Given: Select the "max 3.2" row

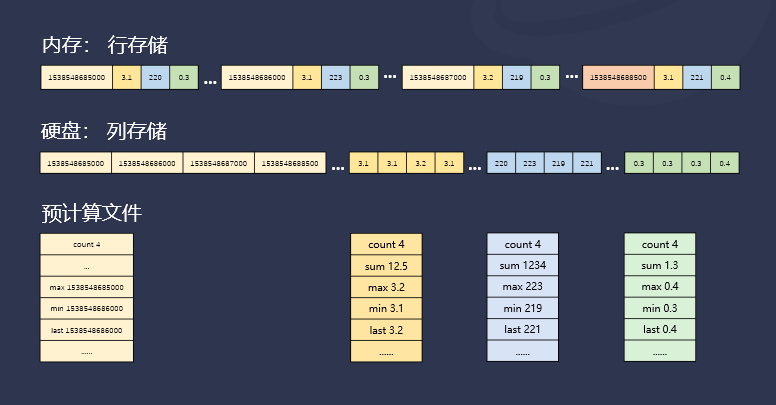Looking at the screenshot, I should coord(386,286).
